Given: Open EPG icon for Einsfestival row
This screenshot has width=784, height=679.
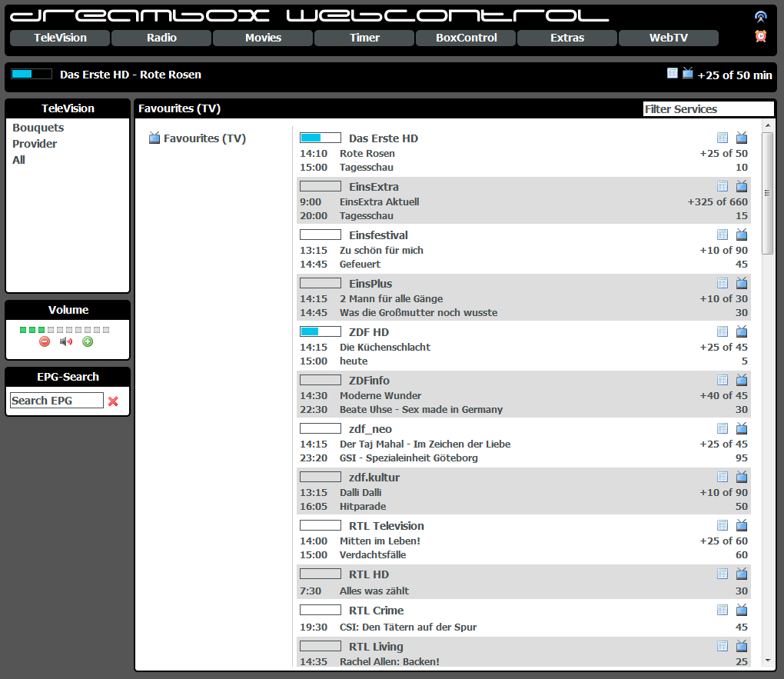Looking at the screenshot, I should tap(723, 235).
